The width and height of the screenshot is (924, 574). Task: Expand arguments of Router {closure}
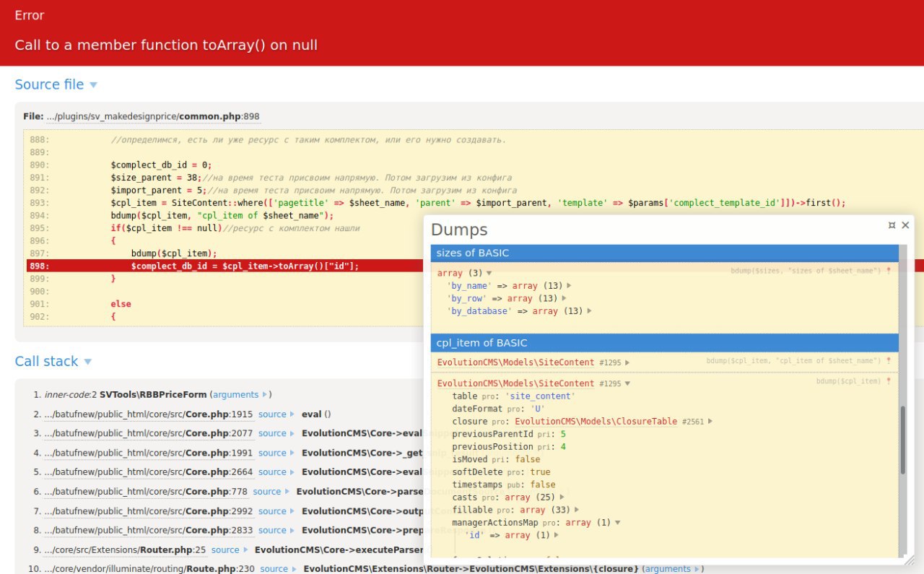673,569
